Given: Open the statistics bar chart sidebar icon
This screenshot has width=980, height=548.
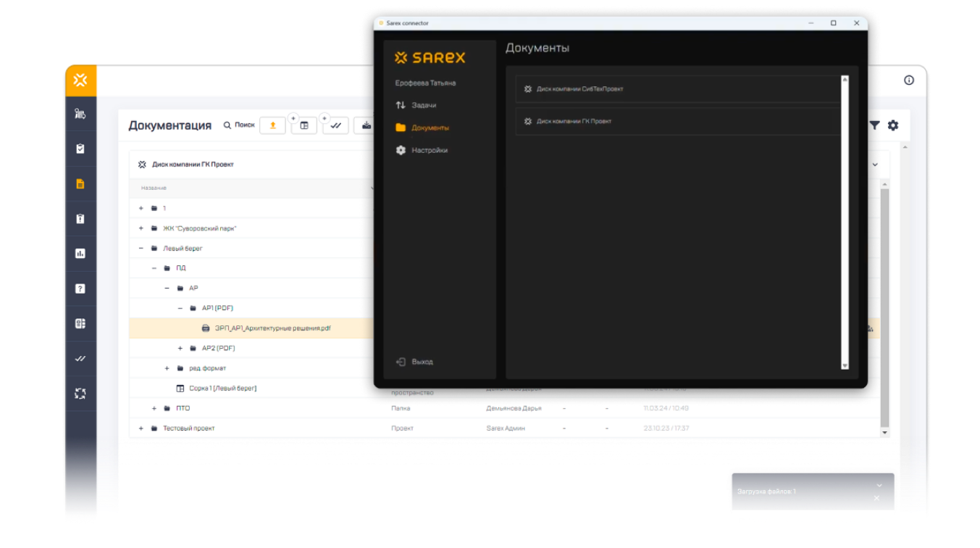Looking at the screenshot, I should (x=80, y=254).
